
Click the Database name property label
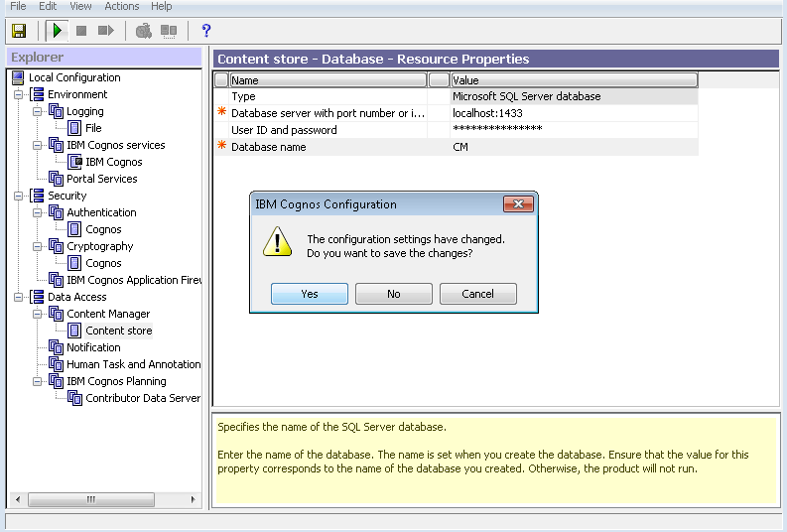pyautogui.click(x=269, y=147)
